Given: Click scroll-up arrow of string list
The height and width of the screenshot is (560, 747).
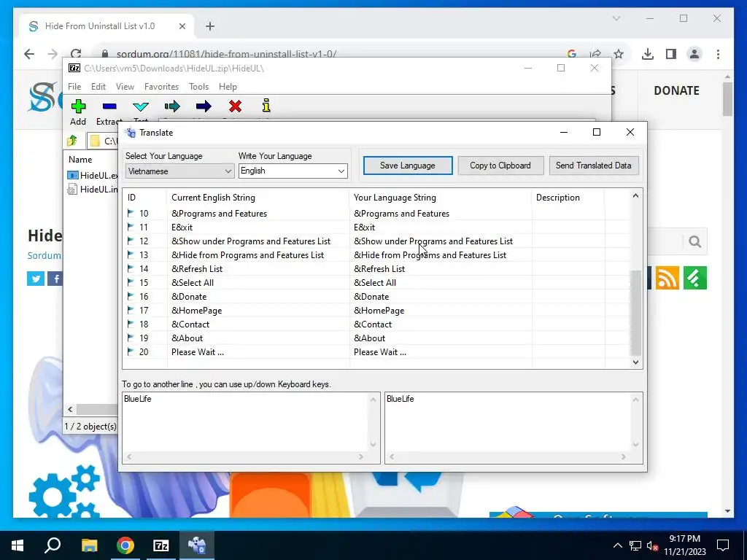Looking at the screenshot, I should [635, 195].
